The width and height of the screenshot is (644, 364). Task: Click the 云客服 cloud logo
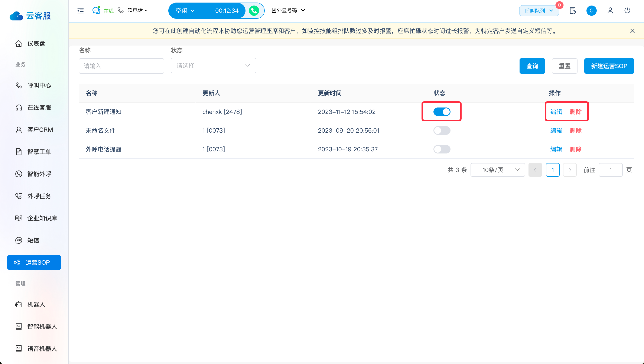(x=30, y=16)
